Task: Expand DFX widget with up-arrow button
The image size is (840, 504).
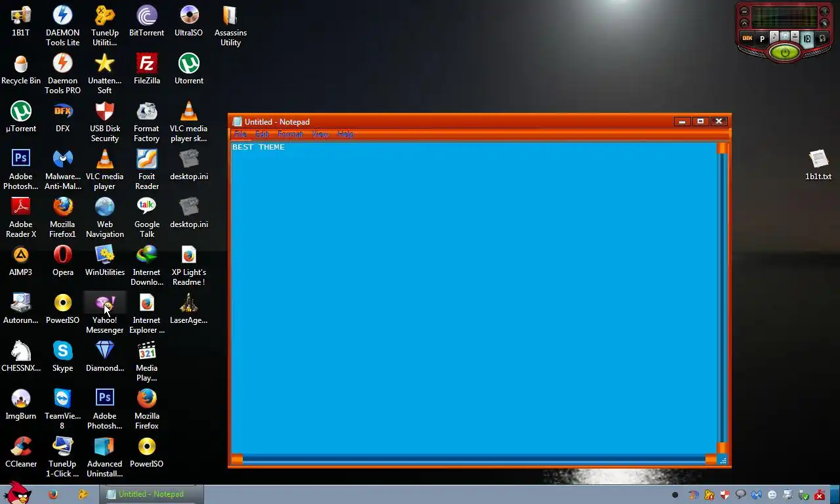Action: [744, 23]
